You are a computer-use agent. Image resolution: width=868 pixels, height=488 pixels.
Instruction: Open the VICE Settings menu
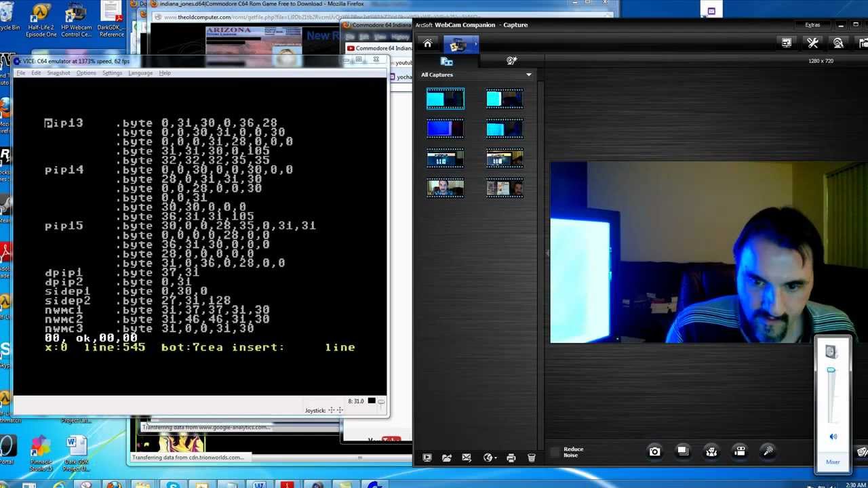[x=112, y=73]
